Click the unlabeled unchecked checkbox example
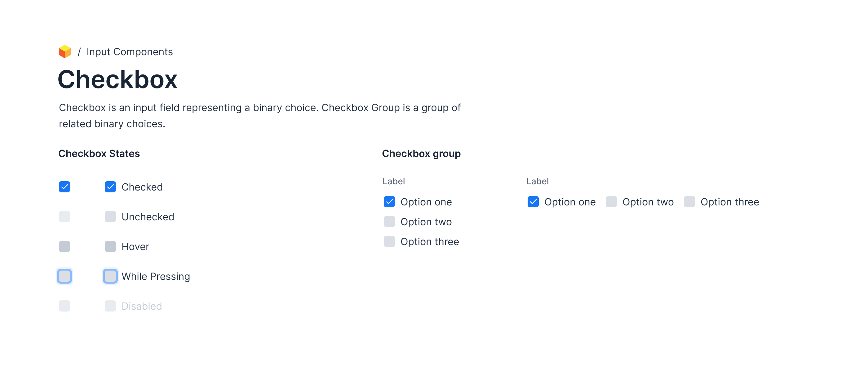 point(64,217)
